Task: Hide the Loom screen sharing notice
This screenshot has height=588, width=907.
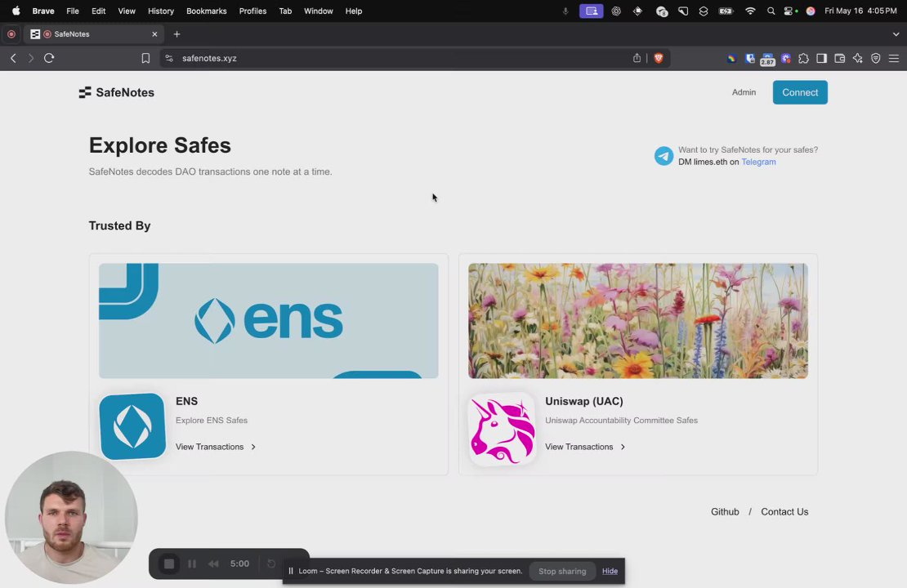Action: point(610,571)
